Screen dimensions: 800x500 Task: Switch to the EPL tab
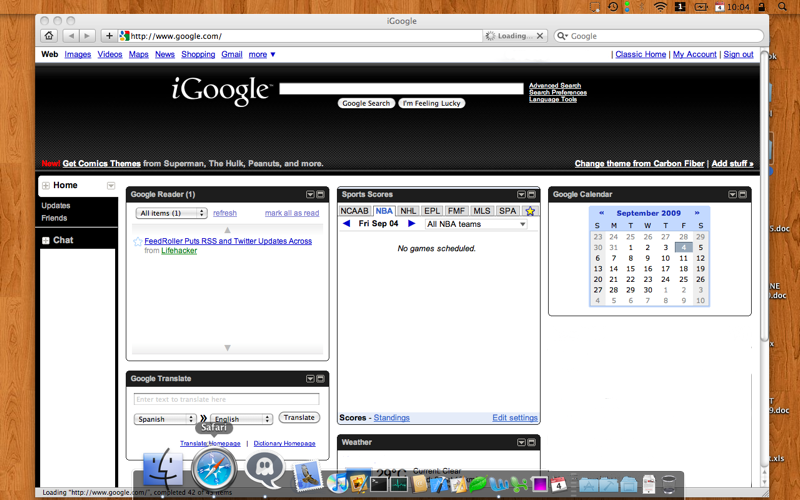(x=432, y=211)
